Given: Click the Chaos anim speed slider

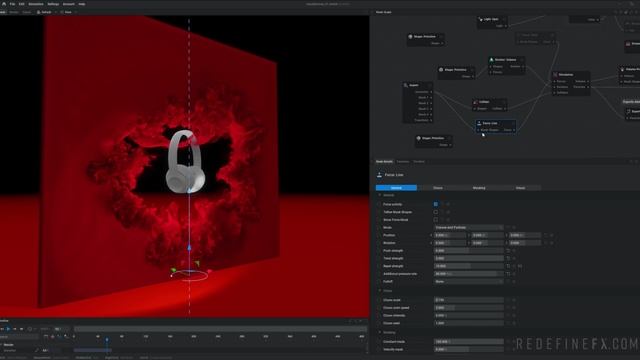Looking at the screenshot, I should coord(469,308).
